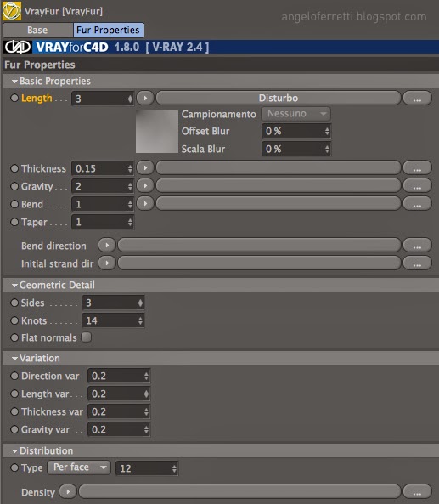This screenshot has width=439, height=504.
Task: Click the Density ellipsis browse button
Action: (417, 492)
